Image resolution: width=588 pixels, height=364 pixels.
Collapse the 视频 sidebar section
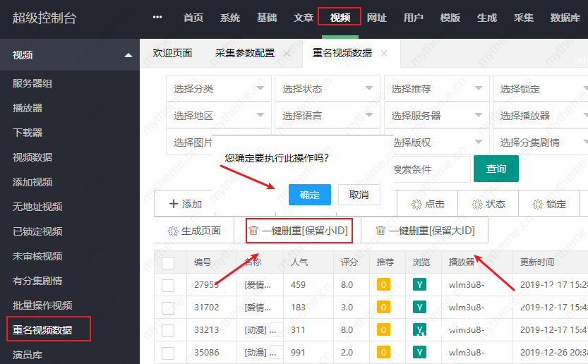coord(128,55)
